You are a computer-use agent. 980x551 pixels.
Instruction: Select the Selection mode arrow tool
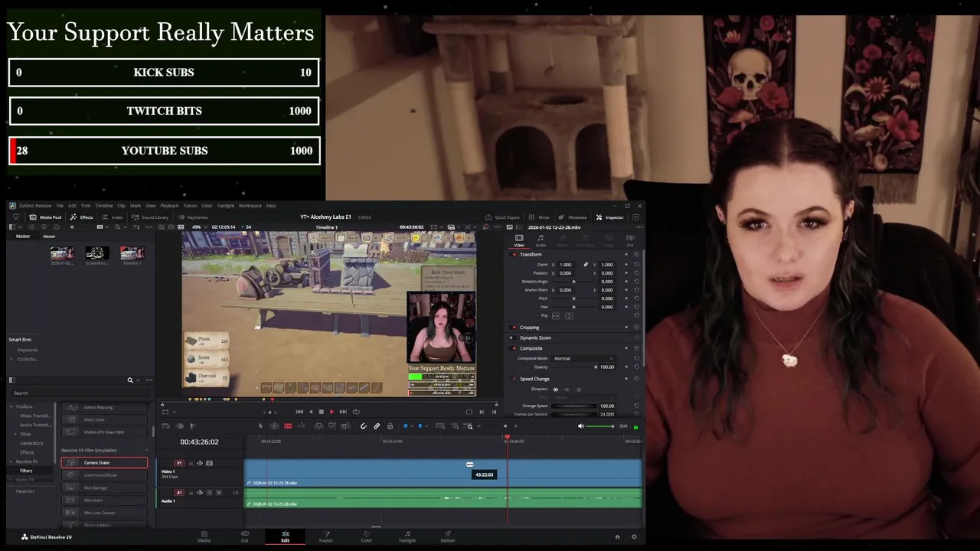pos(261,426)
